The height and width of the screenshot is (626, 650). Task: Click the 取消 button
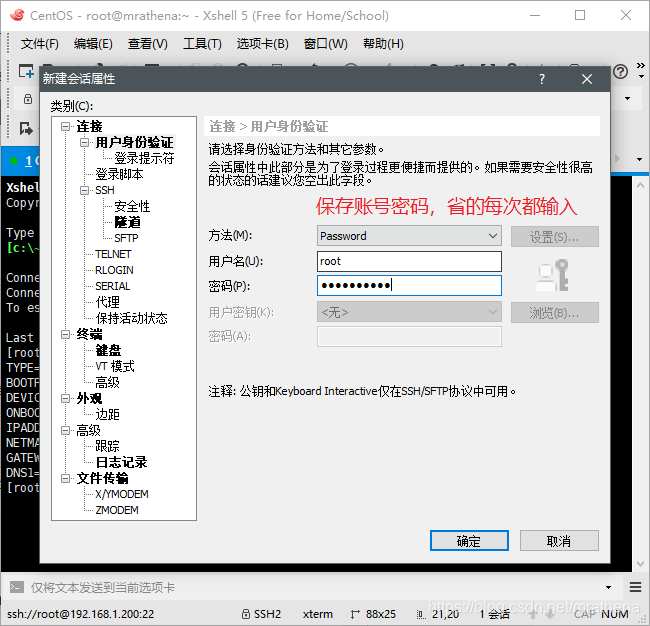559,541
